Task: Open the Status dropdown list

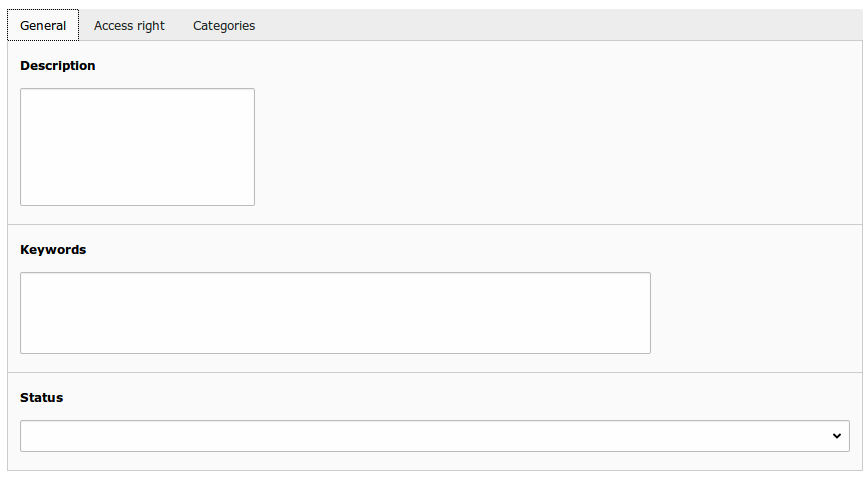Action: (435, 436)
